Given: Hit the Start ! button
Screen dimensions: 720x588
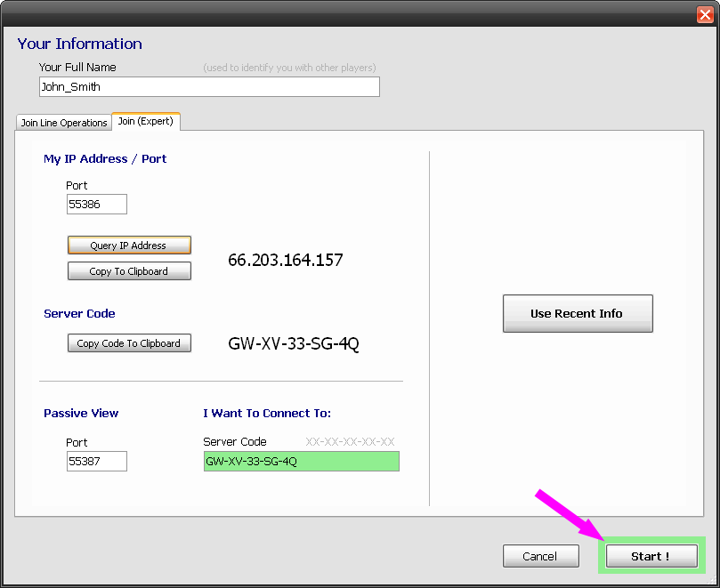Looking at the screenshot, I should (651, 556).
